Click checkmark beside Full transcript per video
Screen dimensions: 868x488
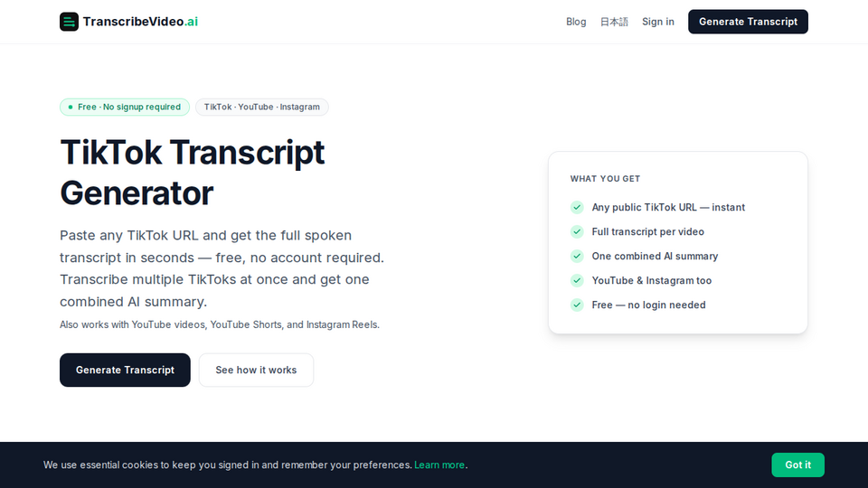tap(577, 232)
